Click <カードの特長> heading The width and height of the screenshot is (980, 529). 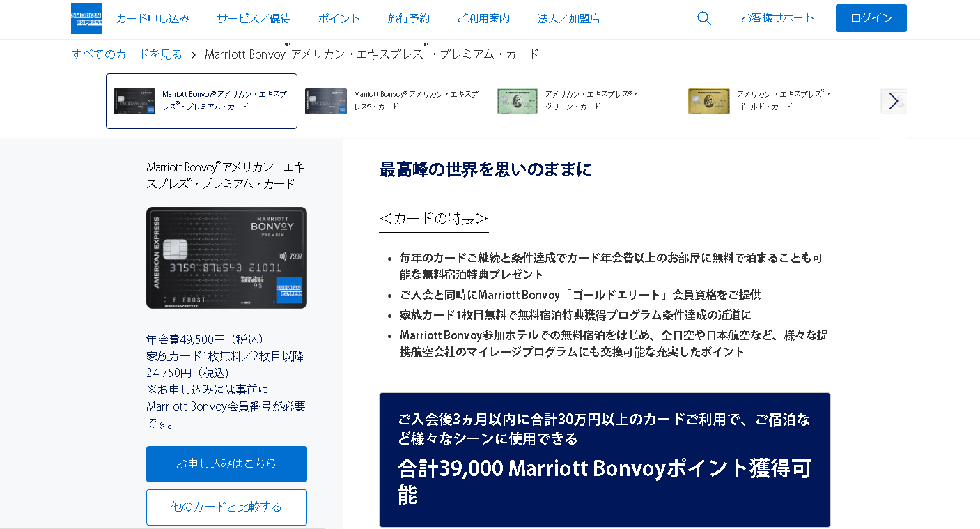[x=434, y=219]
